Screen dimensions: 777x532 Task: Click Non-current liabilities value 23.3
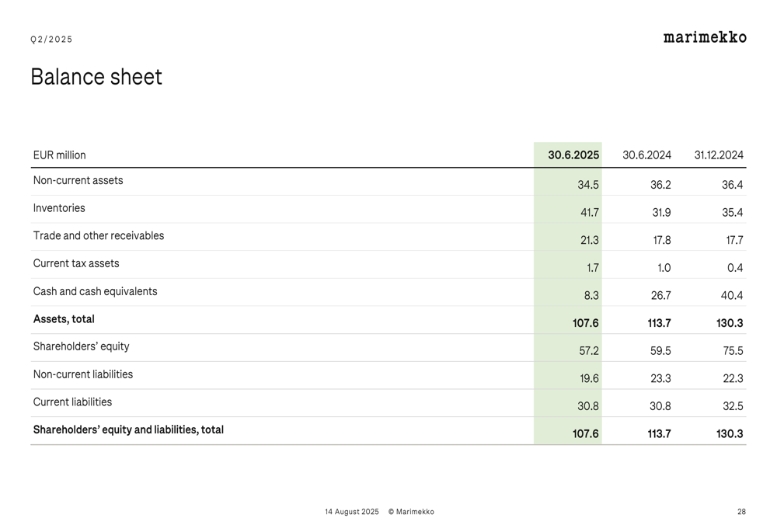pos(660,379)
